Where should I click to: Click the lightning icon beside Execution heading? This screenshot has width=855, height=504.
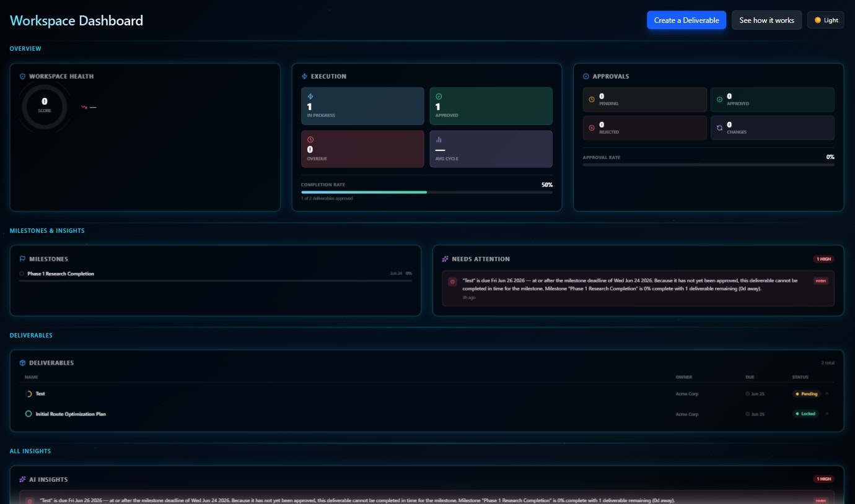click(x=304, y=76)
